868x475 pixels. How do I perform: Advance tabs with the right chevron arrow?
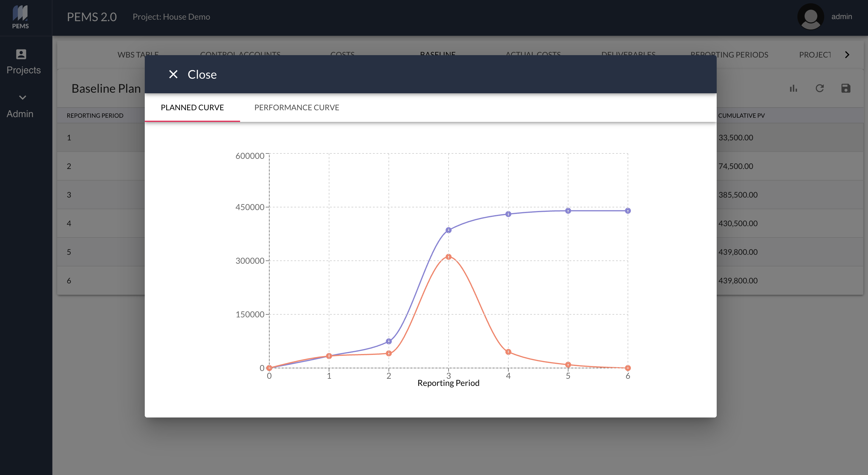(847, 55)
